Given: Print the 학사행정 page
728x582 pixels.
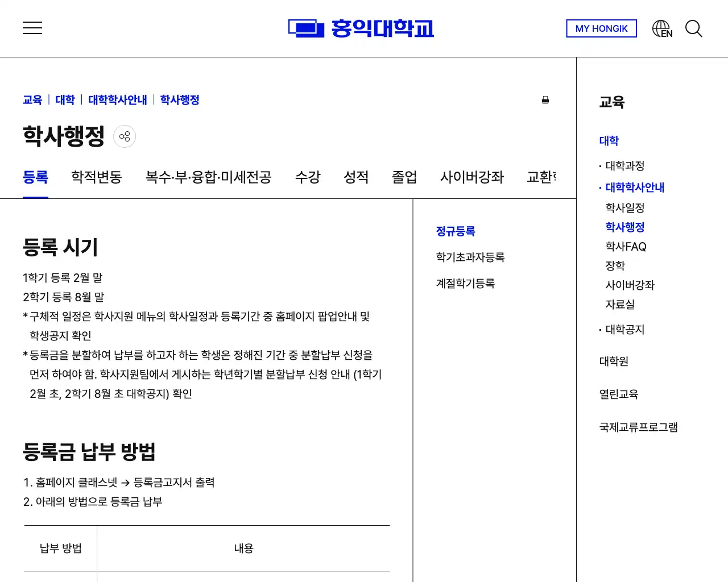Looking at the screenshot, I should click(545, 100).
